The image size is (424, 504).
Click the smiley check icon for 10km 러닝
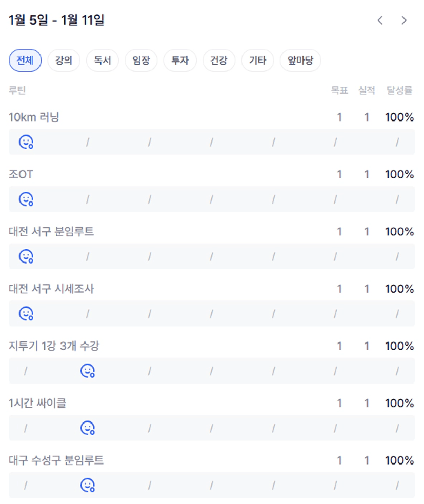[x=26, y=142]
